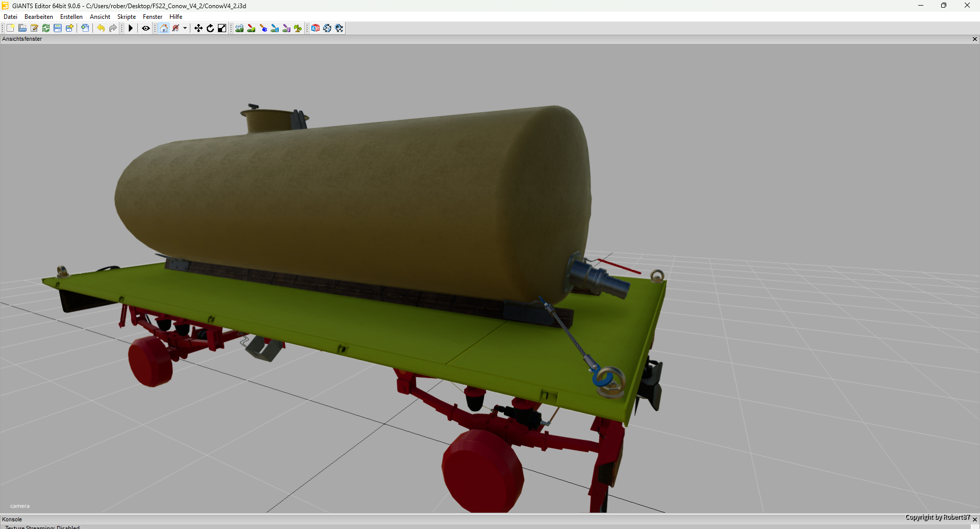Viewport: 980px width, 529px height.
Task: Click the Konsole panel title
Action: click(12, 519)
